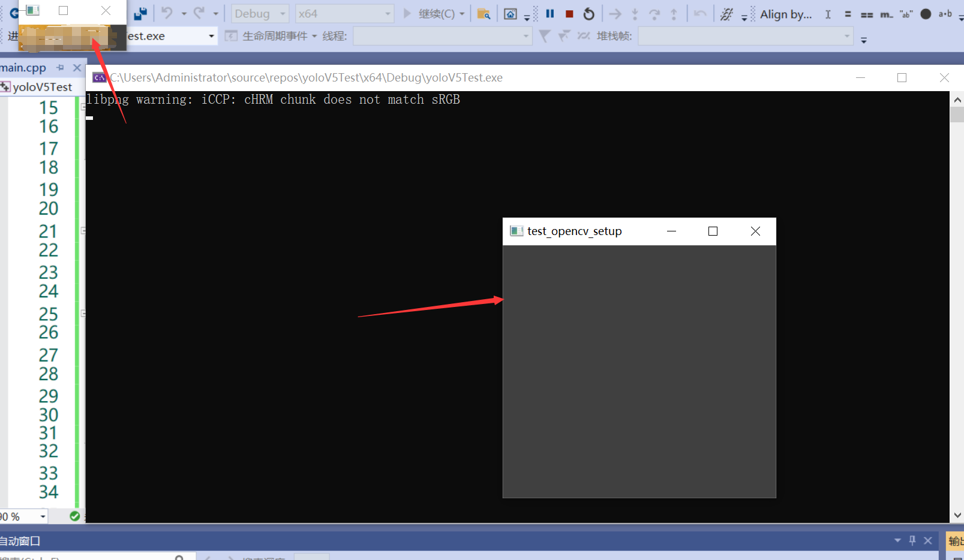Screen dimensions: 964x560
Task: Open the debug location toolbar overflow options
Action: (x=864, y=40)
